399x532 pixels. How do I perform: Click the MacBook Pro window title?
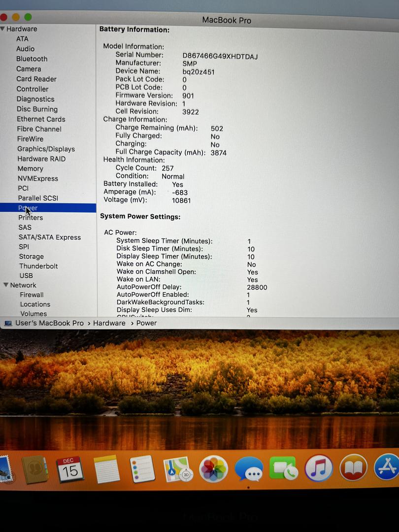click(227, 20)
